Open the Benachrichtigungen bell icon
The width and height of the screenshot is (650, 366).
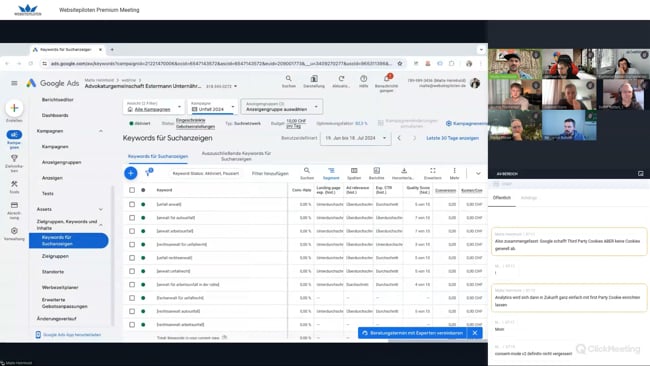387,79
